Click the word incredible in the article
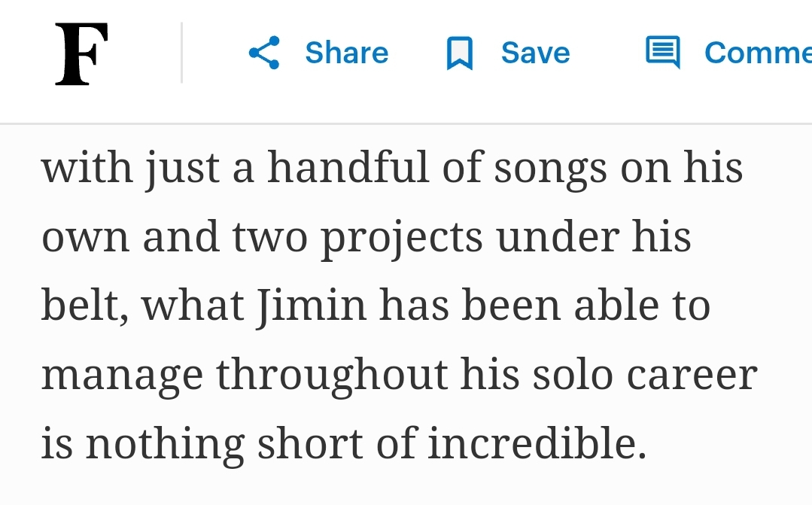 tap(537, 446)
